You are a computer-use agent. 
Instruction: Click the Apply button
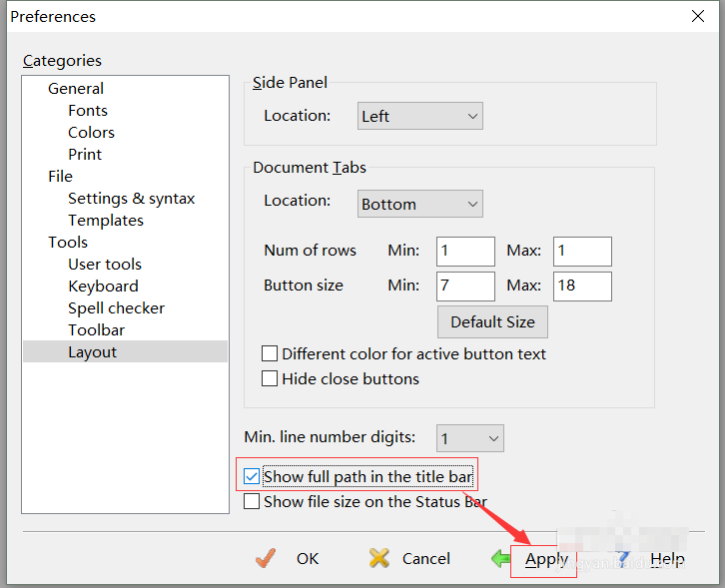pyautogui.click(x=546, y=559)
